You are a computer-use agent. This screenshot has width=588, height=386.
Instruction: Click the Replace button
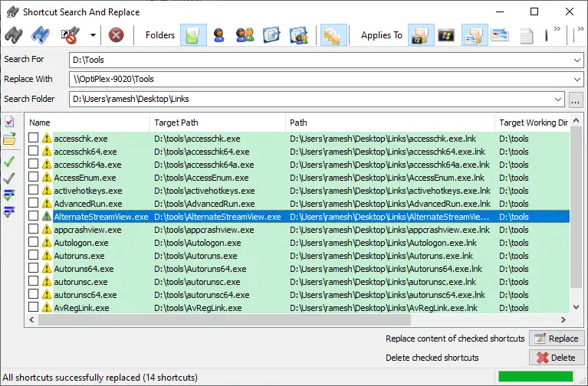pyautogui.click(x=557, y=339)
